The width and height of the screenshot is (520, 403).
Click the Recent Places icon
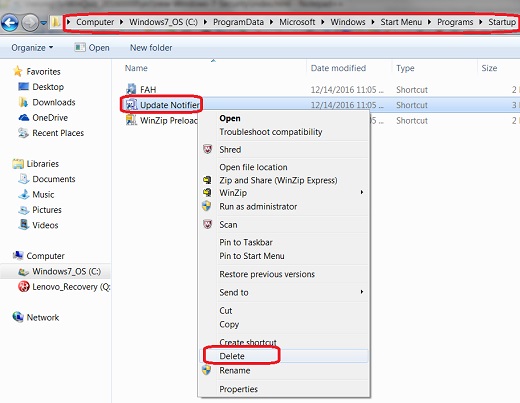23,133
